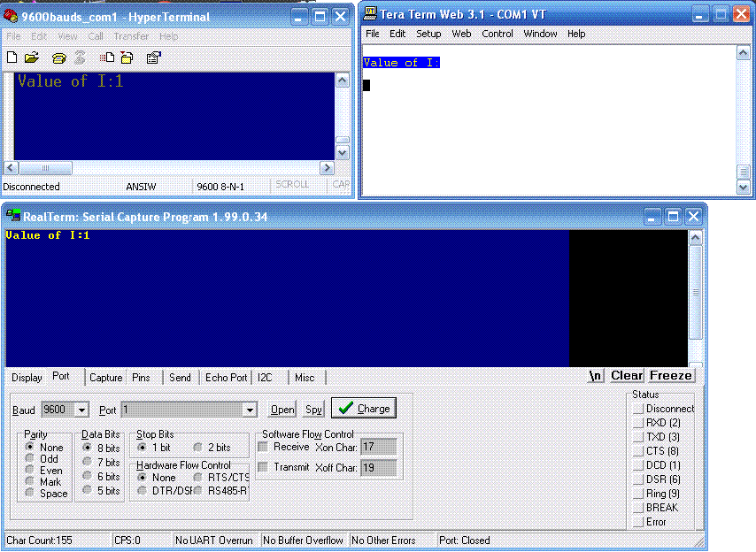Select Space parity option
The image size is (756, 552).
point(30,493)
